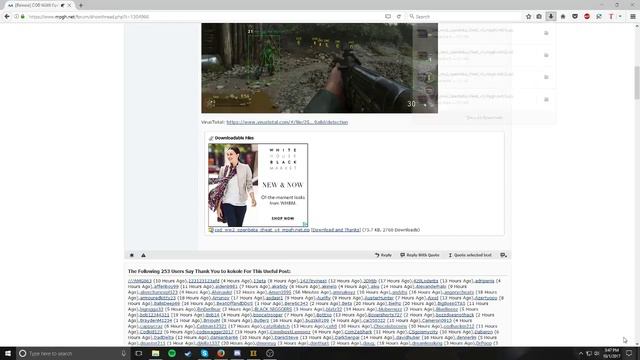
Task: Open Spotify from the taskbar
Action: tap(172, 353)
